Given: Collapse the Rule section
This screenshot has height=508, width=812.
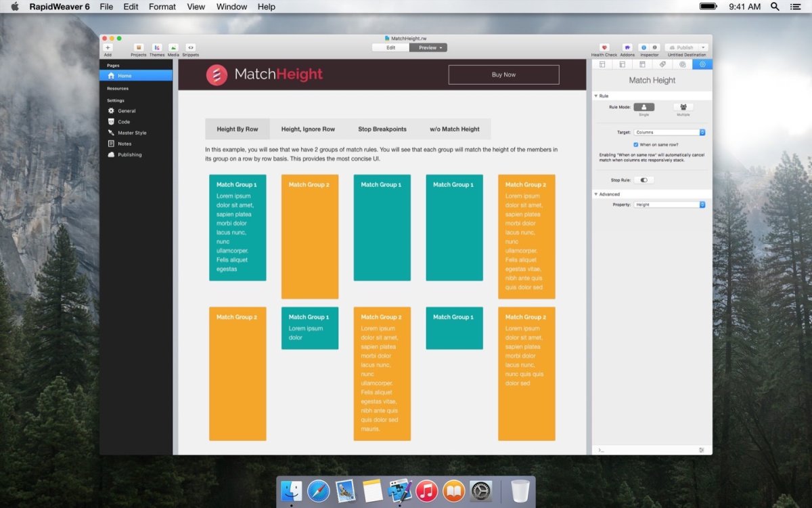Looking at the screenshot, I should (x=596, y=96).
